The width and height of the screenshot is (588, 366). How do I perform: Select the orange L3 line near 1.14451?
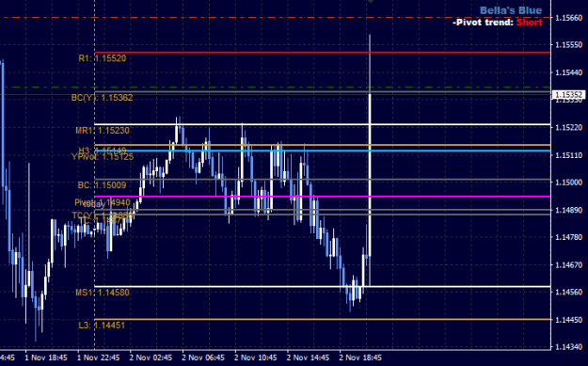(323, 320)
